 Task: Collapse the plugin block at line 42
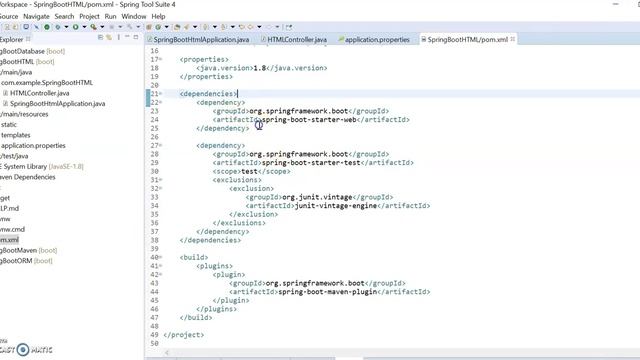(x=161, y=275)
